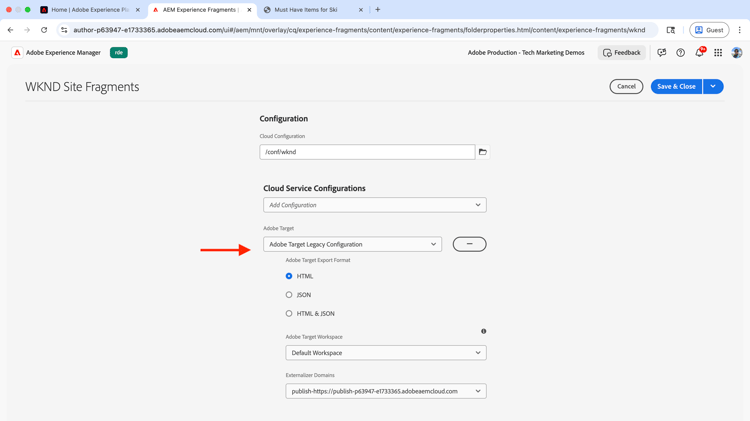Viewport: 750px width, 421px height.
Task: Close the AEM Experience Fragments tab
Action: (x=249, y=10)
